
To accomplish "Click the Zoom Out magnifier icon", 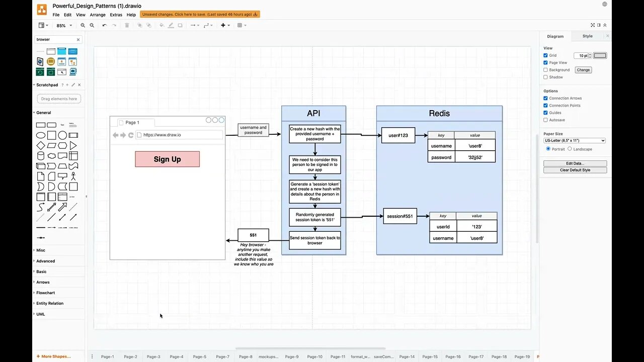I will click(92, 25).
